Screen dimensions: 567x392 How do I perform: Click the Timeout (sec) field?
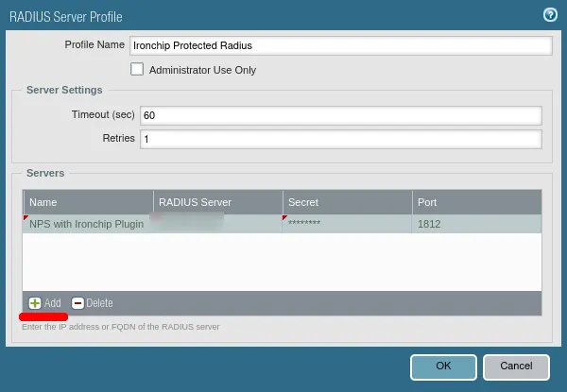(x=341, y=115)
